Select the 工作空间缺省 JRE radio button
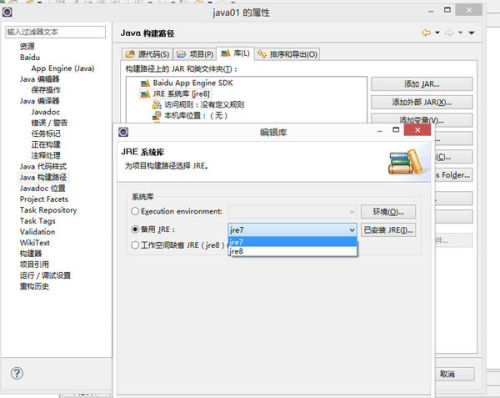The image size is (500, 398). pos(135,245)
